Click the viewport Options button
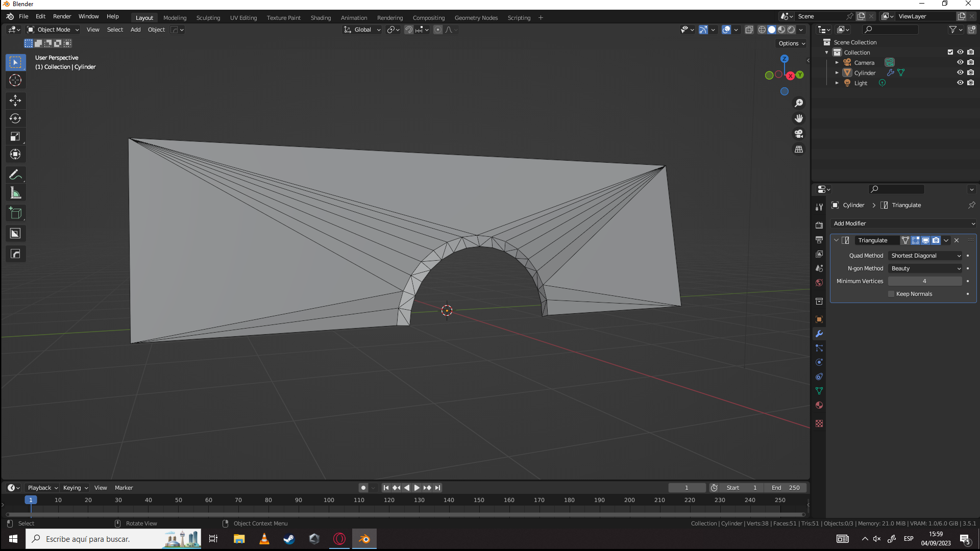Viewport: 980px width, 551px height. click(x=792, y=43)
